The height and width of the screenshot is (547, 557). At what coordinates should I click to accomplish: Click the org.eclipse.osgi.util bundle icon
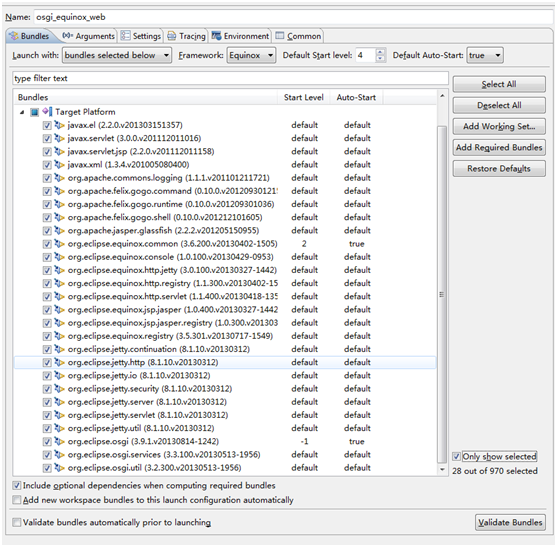tap(59, 468)
